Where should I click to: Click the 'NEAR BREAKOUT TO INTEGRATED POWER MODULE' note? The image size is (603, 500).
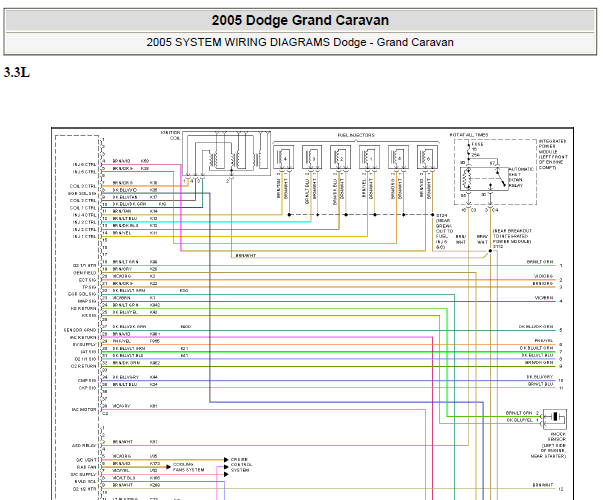(512, 236)
